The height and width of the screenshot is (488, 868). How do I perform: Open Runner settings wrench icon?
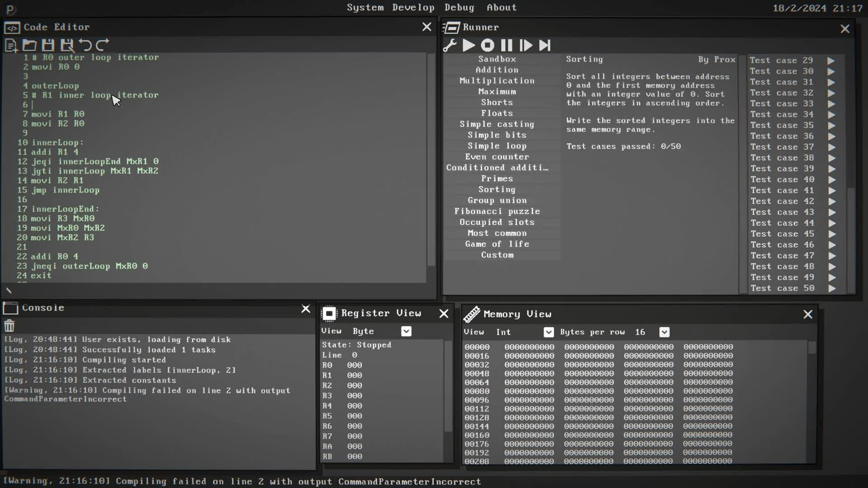(450, 46)
